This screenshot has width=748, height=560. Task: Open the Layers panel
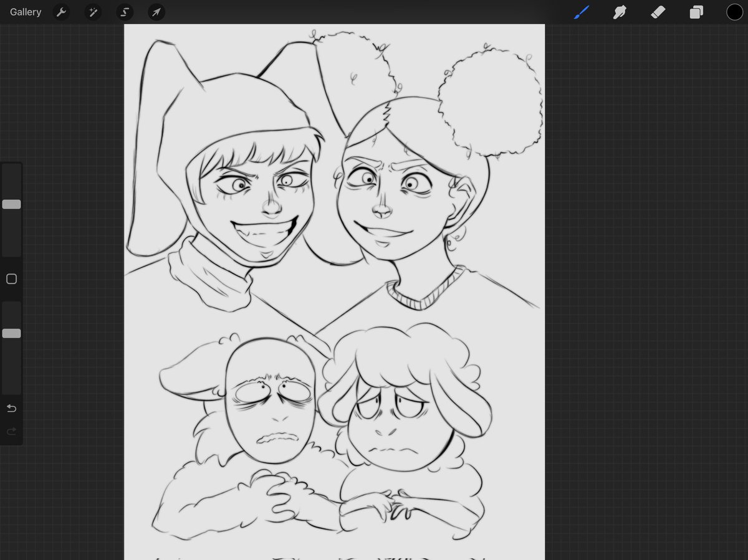696,12
